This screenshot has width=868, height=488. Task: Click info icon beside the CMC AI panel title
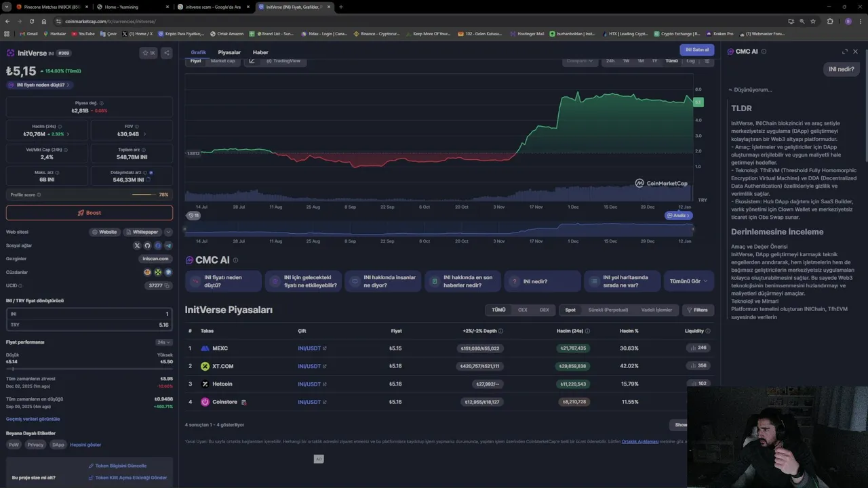(763, 52)
